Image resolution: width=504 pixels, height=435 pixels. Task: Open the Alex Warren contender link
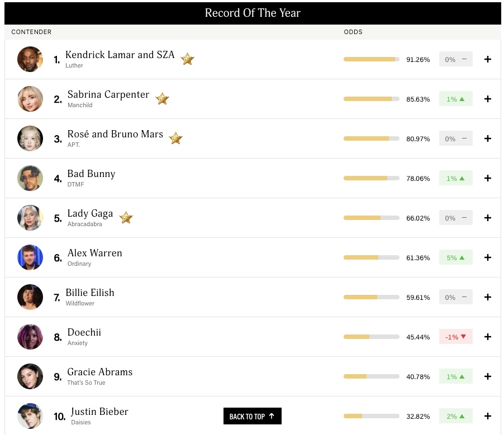point(94,253)
